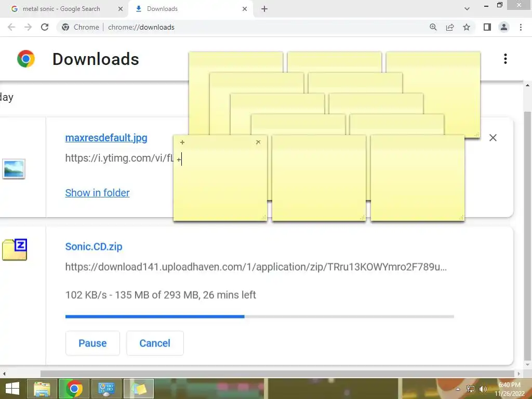Click the site info Chrome chip

(80, 27)
